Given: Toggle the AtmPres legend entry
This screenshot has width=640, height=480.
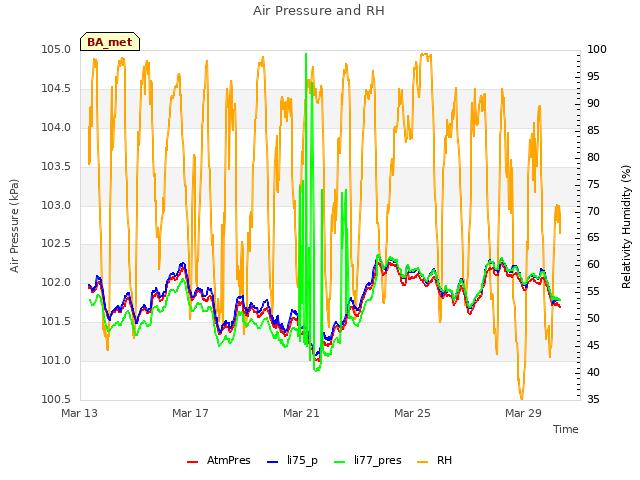Looking at the screenshot, I should point(219,460).
